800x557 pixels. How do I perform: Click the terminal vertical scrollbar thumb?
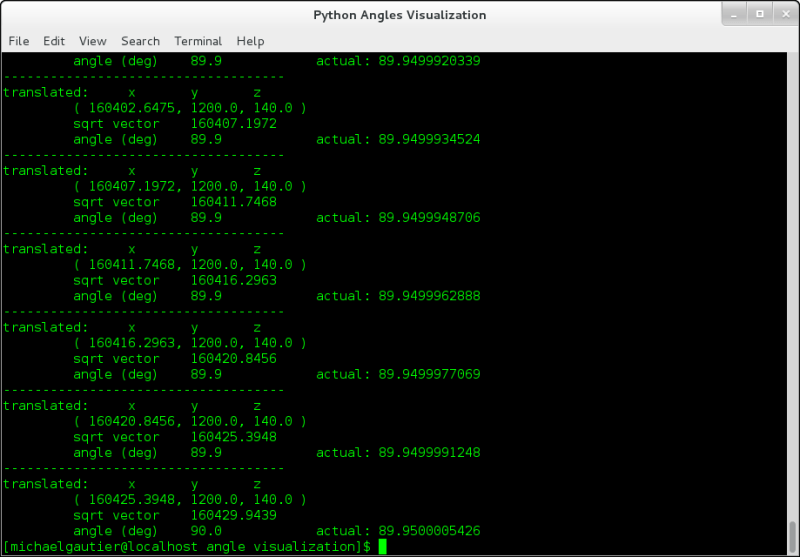793,538
